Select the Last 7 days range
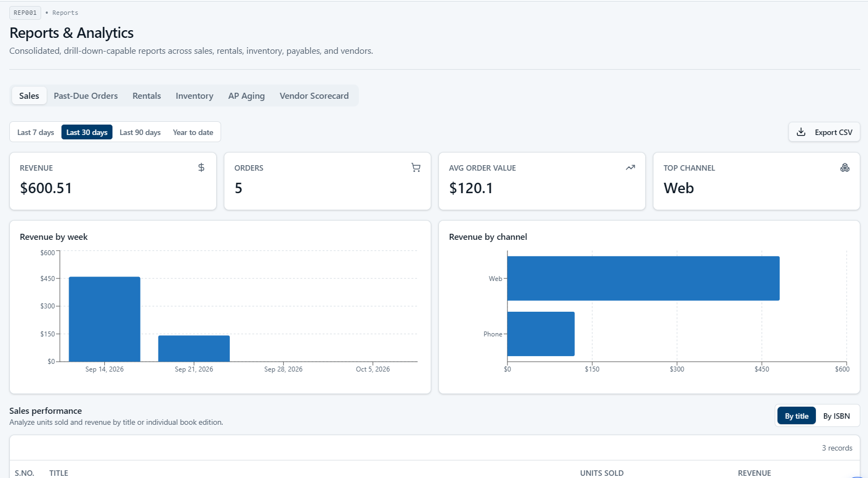The width and height of the screenshot is (868, 478). tap(36, 132)
